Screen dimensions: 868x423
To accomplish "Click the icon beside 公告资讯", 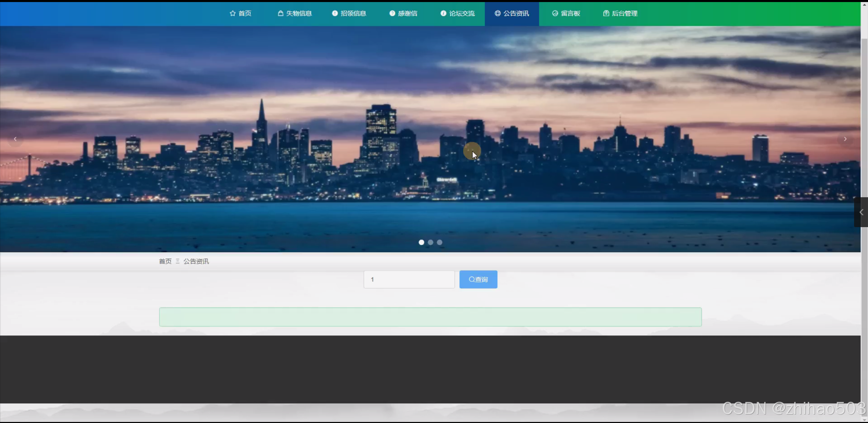I will 498,13.
